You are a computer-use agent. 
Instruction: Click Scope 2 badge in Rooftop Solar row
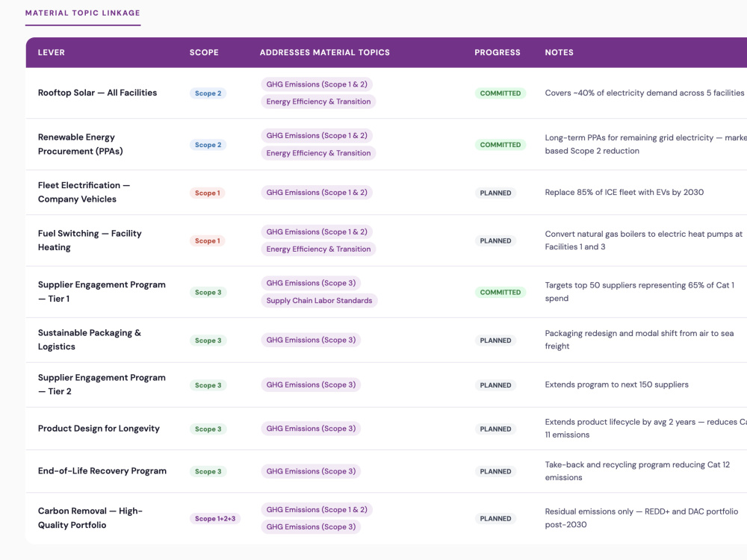208,93
